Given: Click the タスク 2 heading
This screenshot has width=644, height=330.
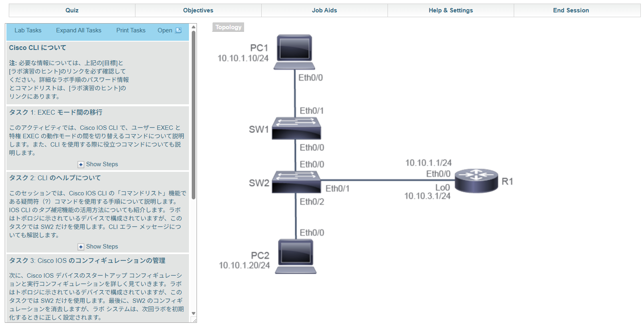Looking at the screenshot, I should [x=55, y=178].
